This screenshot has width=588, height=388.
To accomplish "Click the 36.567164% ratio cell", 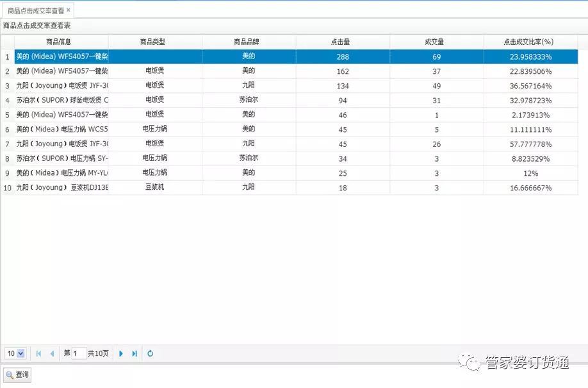I will [530, 86].
